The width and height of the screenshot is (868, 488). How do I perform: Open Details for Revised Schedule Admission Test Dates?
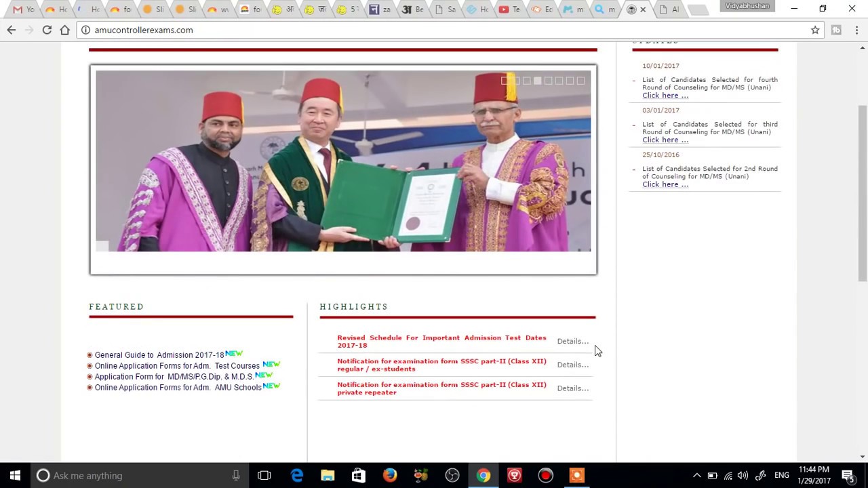(572, 341)
